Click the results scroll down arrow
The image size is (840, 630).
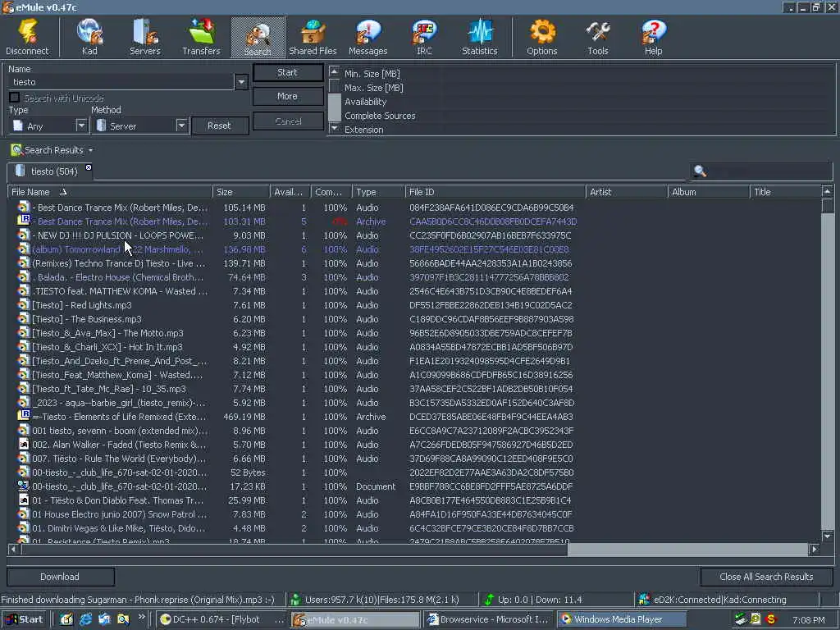point(827,536)
